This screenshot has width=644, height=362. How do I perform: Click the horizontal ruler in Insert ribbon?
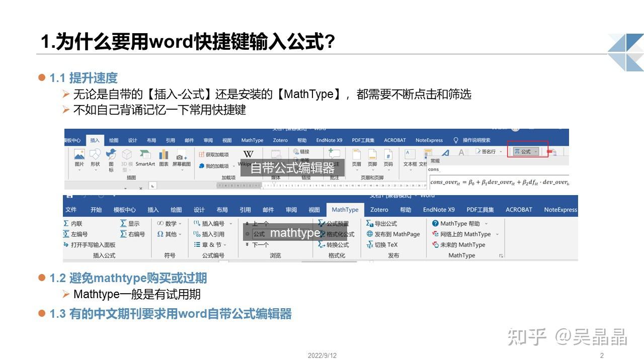(x=322, y=186)
